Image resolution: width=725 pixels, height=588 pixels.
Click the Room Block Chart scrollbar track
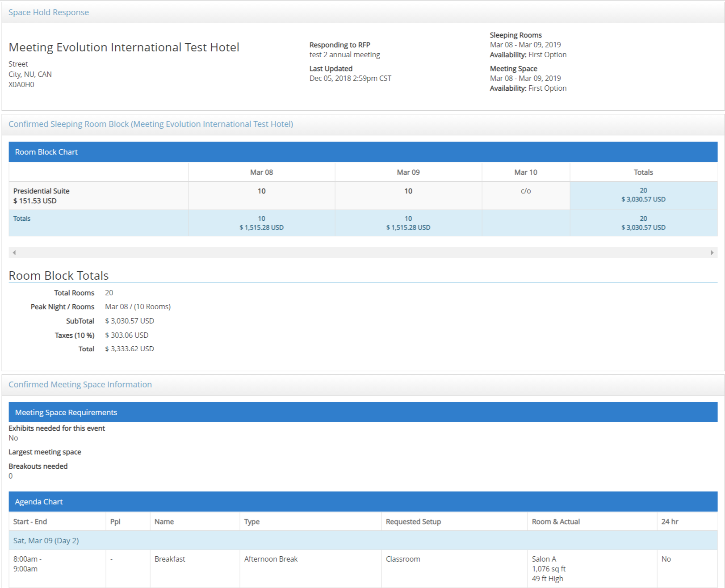363,253
